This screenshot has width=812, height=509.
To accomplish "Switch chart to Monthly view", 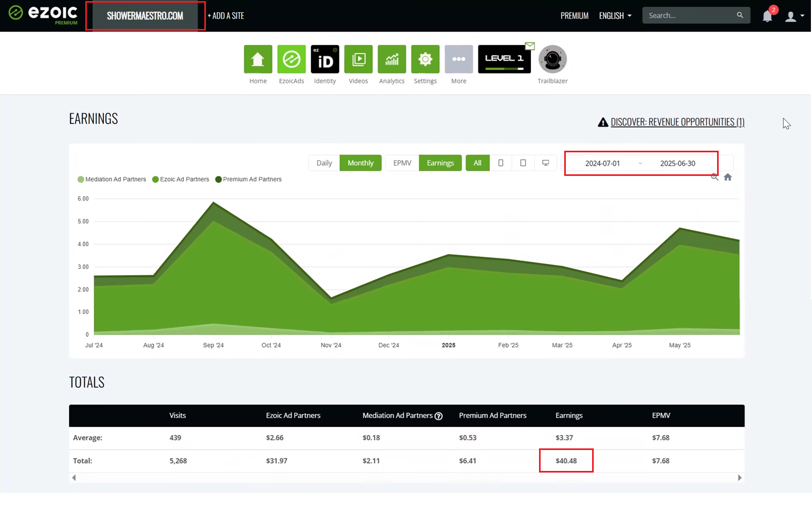I will (x=360, y=163).
